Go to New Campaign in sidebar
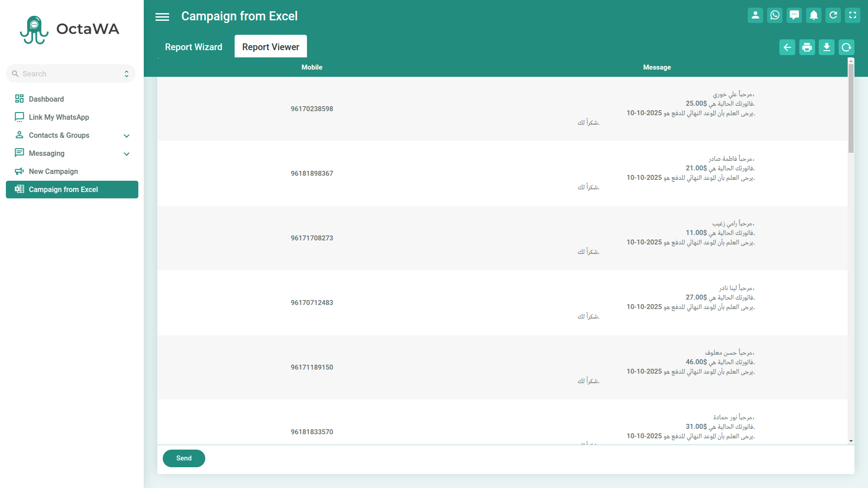 53,171
